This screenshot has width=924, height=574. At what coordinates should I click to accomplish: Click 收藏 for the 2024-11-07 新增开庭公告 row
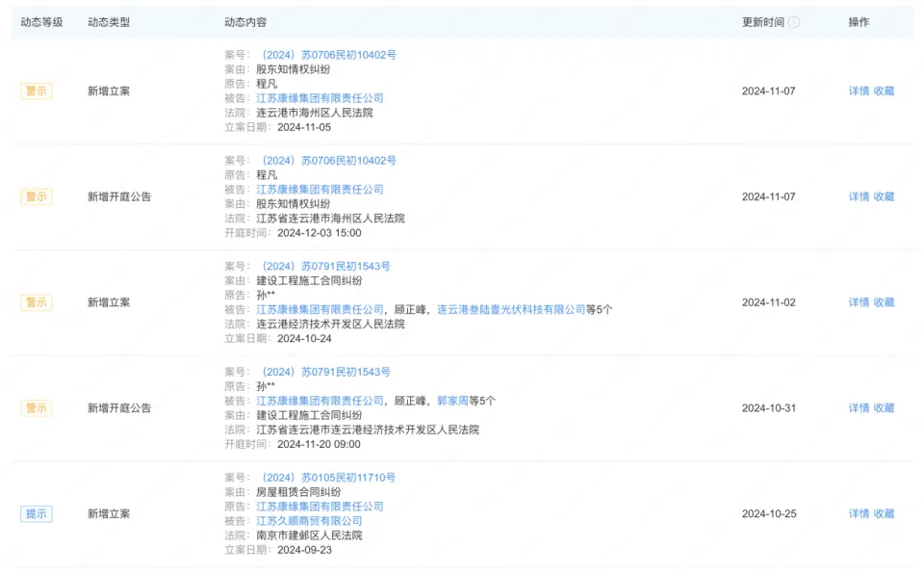[x=884, y=196]
